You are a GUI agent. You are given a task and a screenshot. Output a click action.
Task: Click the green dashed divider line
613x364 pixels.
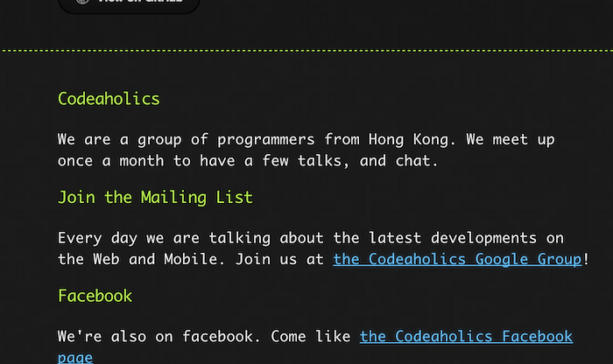[x=306, y=51]
